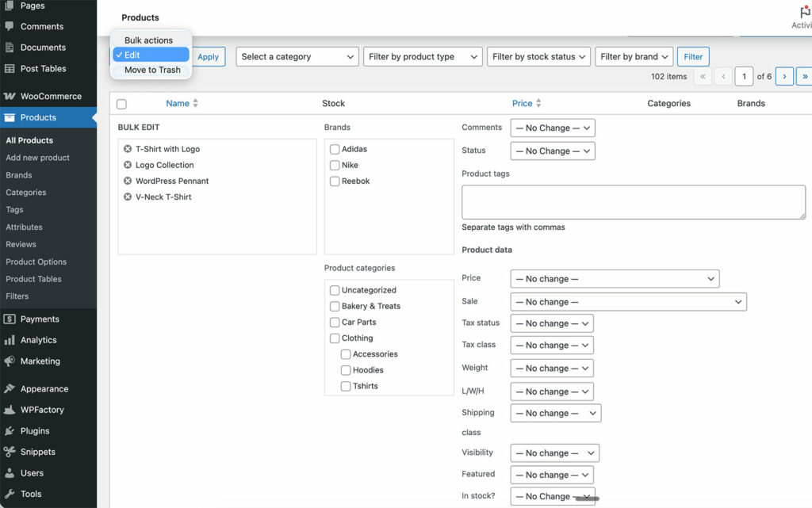This screenshot has width=812, height=508.
Task: Open the Tax class dropdown
Action: click(x=552, y=345)
